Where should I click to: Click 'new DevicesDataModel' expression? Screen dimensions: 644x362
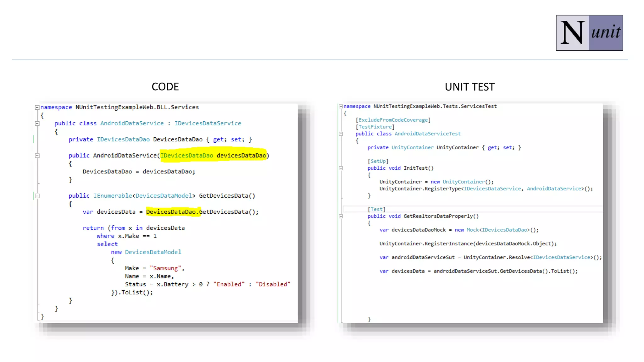146,252
